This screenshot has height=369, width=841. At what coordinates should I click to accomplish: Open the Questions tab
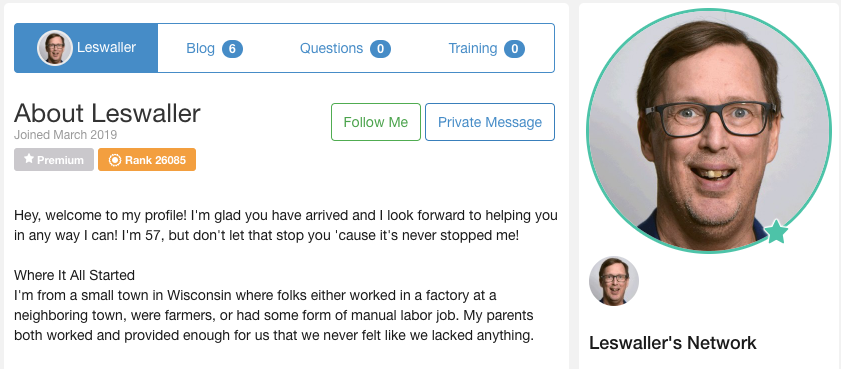pos(345,48)
